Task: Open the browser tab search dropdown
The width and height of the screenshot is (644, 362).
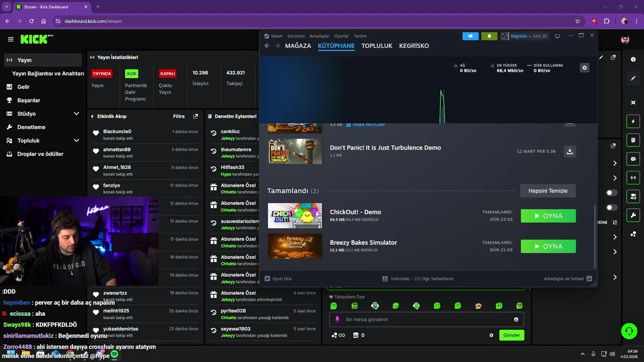Action: click(7, 7)
